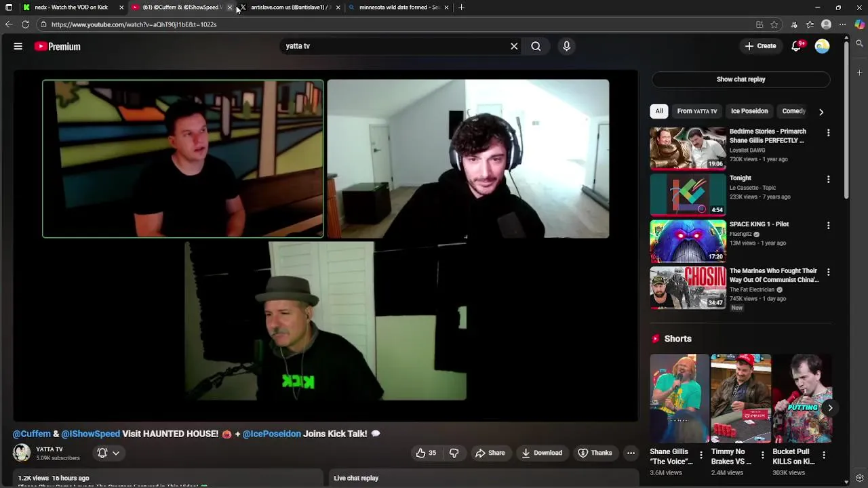Click the Create button
This screenshot has width=868, height=488.
coord(759,46)
